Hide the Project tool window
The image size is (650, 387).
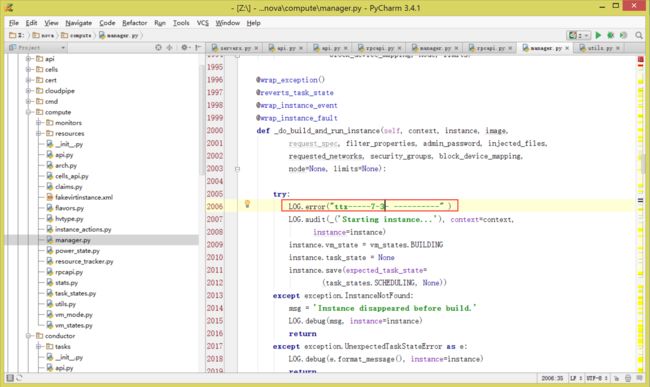[198, 48]
